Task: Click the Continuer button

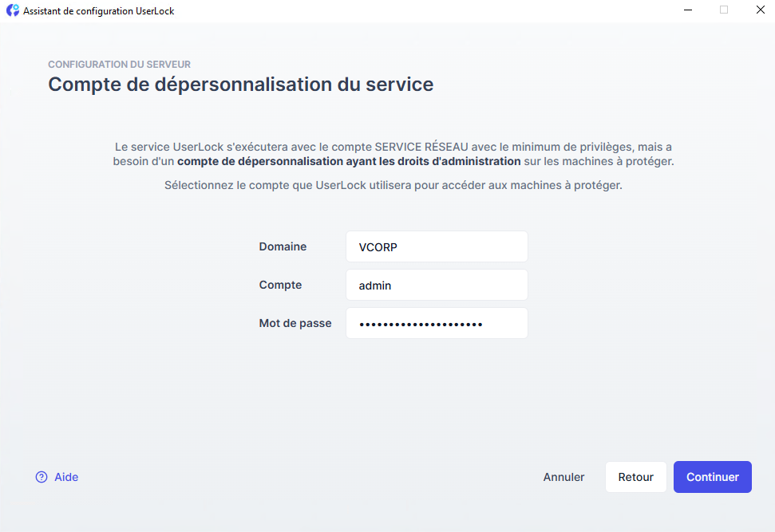Action: [x=712, y=477]
